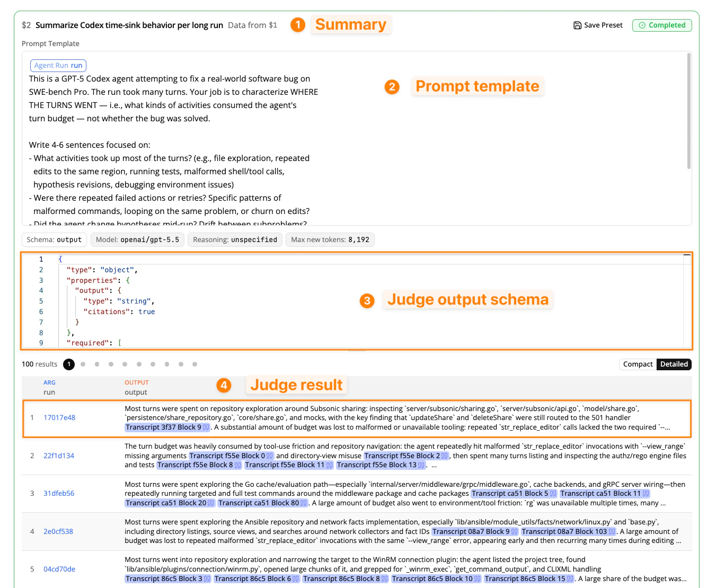This screenshot has width=716, height=588.
Task: Go to the second results page dot
Action: (83, 364)
